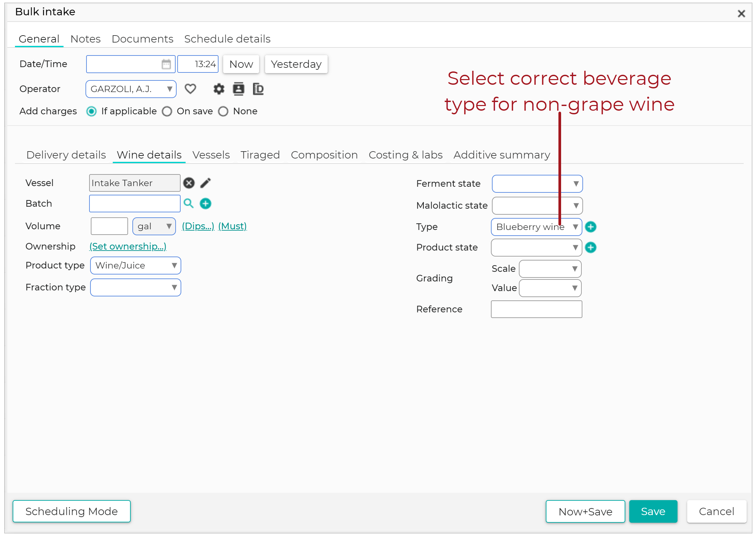The height and width of the screenshot is (539, 756).
Task: Go to the Delivery details tab
Action: coord(66,155)
